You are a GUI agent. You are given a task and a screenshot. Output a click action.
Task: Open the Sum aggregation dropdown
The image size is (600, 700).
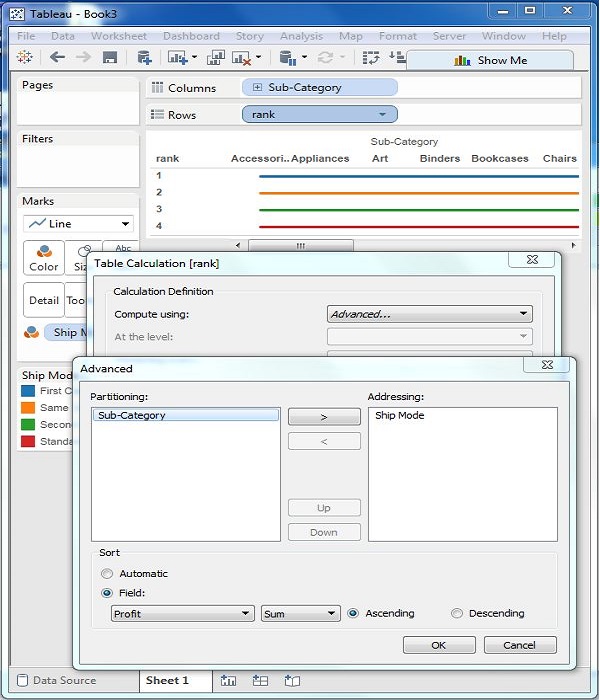(x=300, y=614)
